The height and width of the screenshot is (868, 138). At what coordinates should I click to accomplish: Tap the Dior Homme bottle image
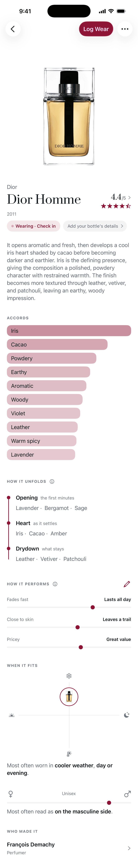(69, 116)
